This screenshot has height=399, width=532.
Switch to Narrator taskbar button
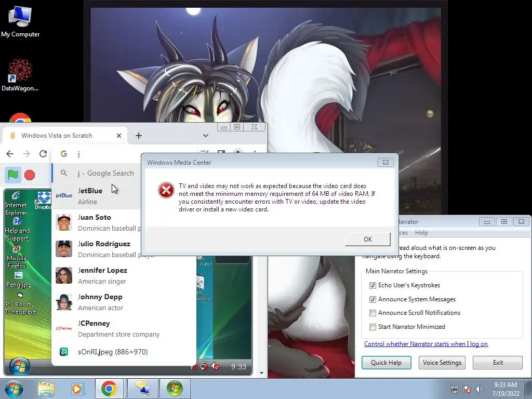coord(142,389)
